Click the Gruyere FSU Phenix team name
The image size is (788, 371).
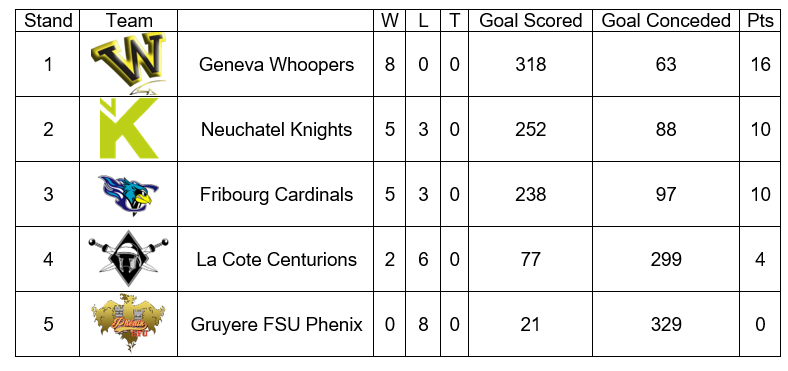coord(276,324)
